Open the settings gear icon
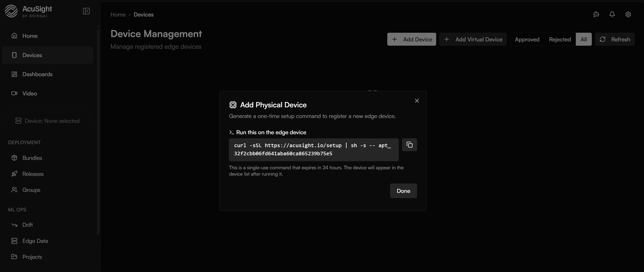 pos(628,14)
